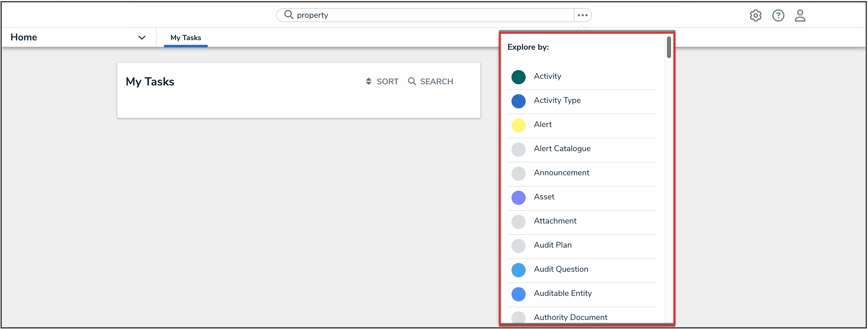Click the three-dot explore button

pyautogui.click(x=582, y=15)
